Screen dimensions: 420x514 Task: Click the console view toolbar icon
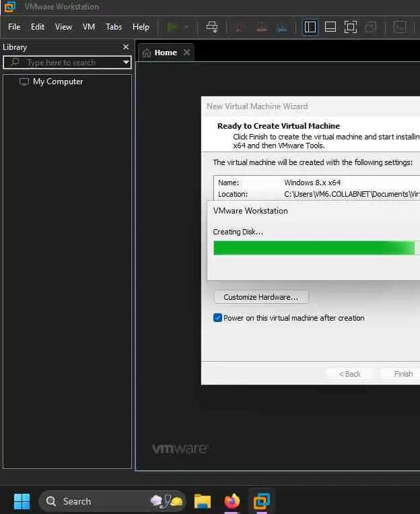(400, 27)
